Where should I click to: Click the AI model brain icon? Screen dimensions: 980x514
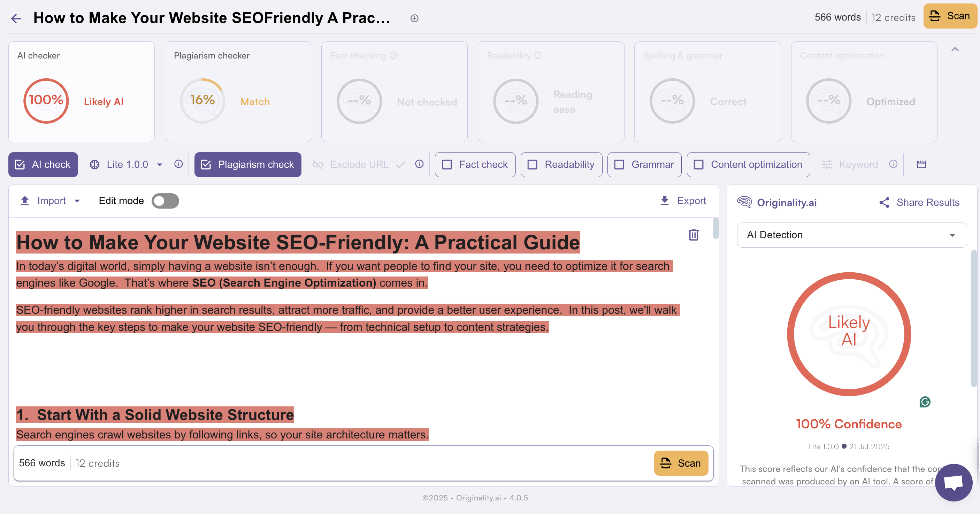(95, 165)
